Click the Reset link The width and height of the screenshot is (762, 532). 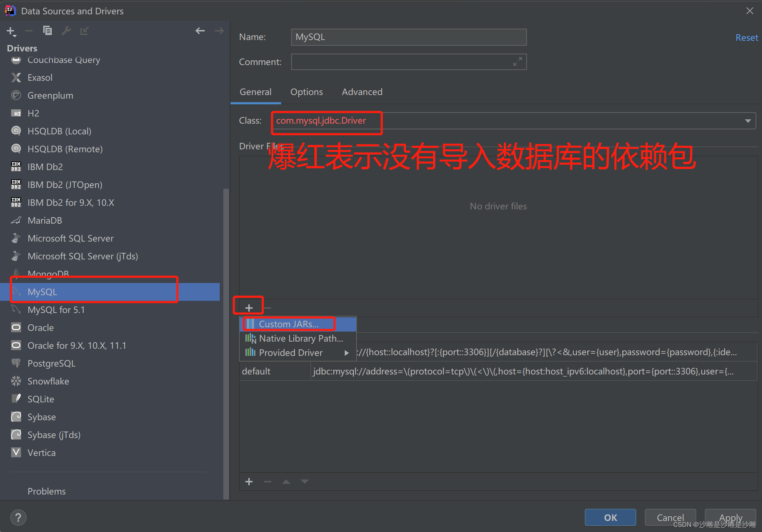(x=747, y=38)
